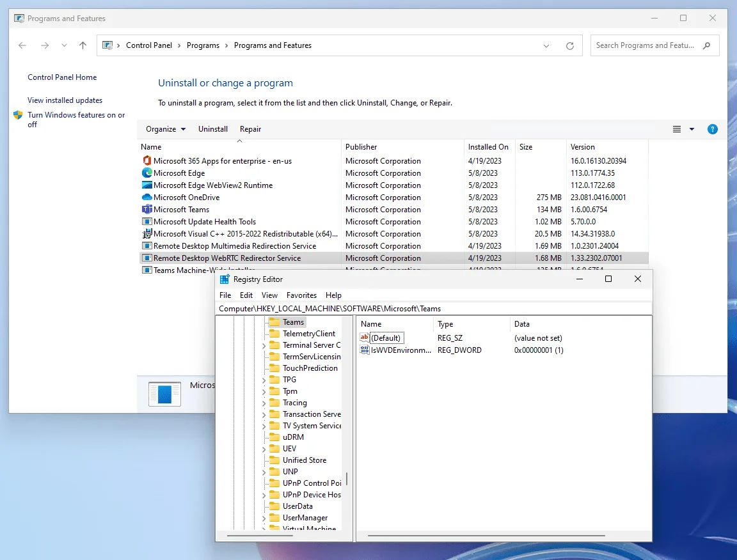737x560 pixels.
Task: Click the Microsoft Edge icon in list
Action: [x=147, y=173]
